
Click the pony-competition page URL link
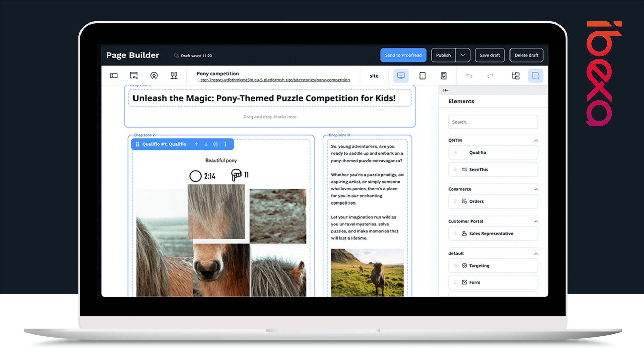pos(274,80)
